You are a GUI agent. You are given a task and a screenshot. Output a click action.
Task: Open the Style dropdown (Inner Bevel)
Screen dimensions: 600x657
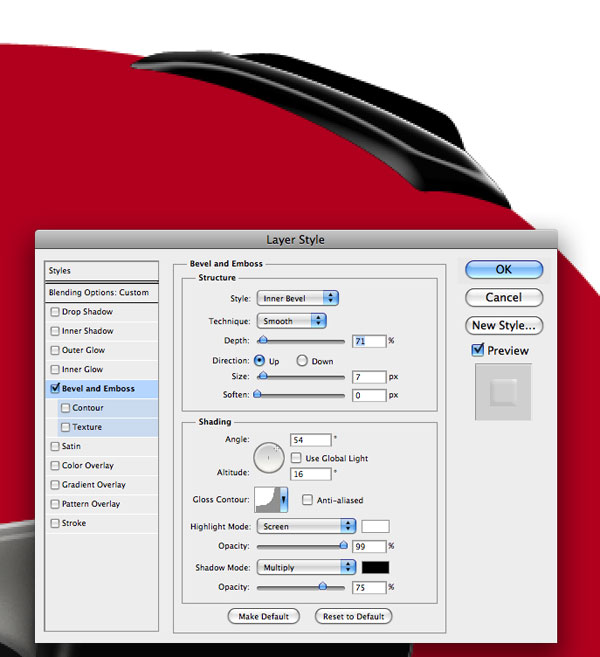click(297, 298)
